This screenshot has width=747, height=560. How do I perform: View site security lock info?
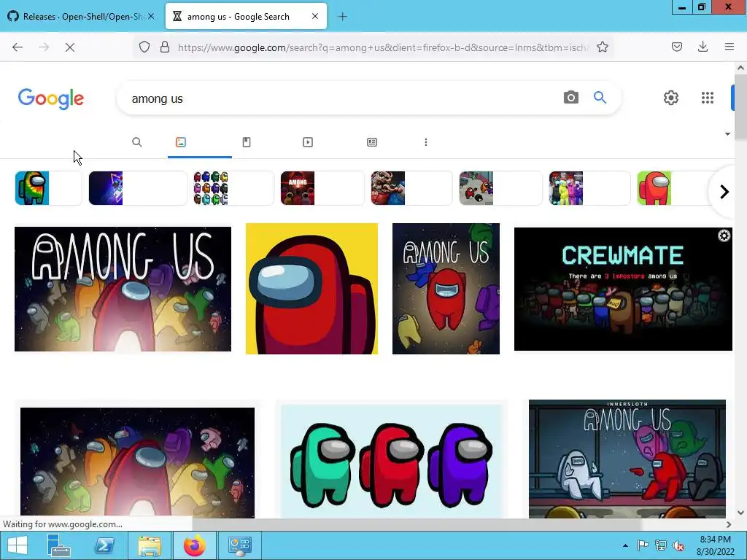(165, 47)
